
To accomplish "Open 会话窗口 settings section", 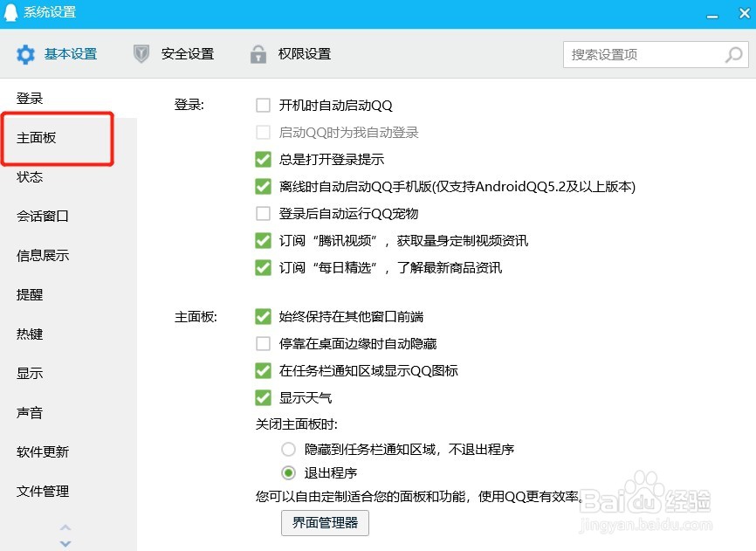I will 43,216.
